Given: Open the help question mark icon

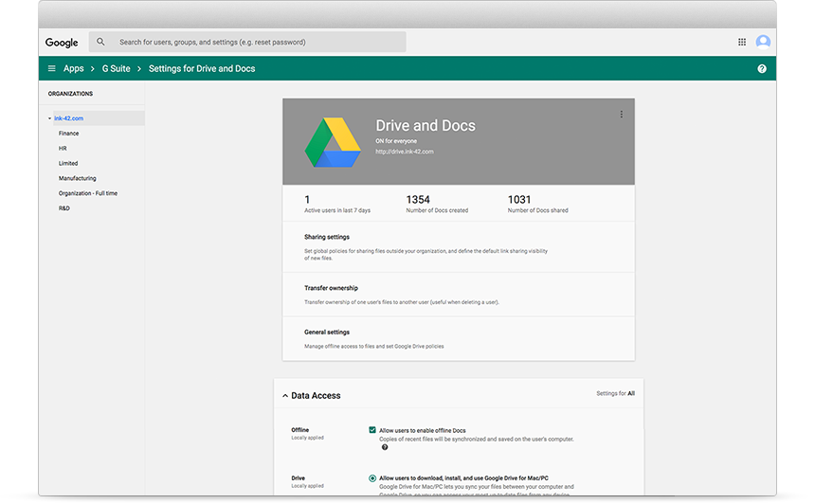Looking at the screenshot, I should tap(762, 68).
